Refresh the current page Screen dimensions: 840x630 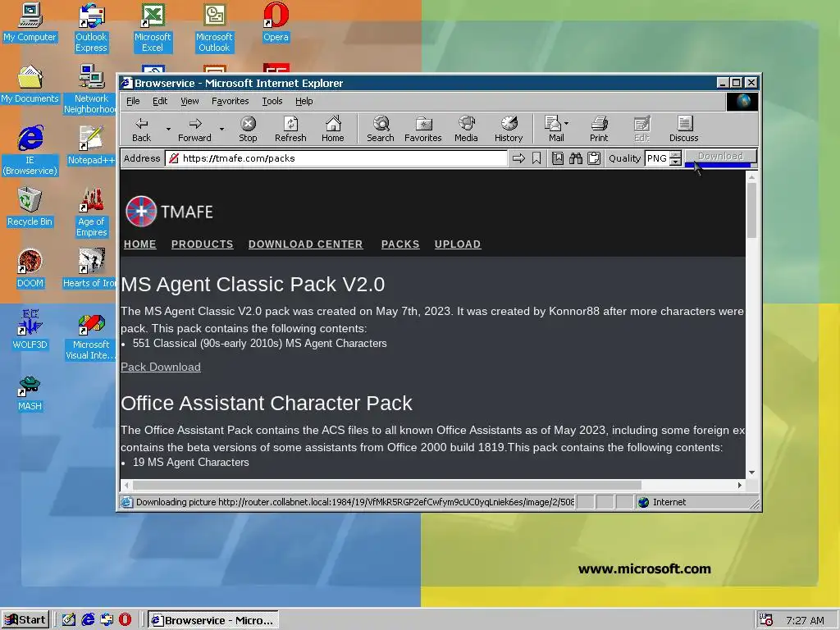(x=290, y=129)
